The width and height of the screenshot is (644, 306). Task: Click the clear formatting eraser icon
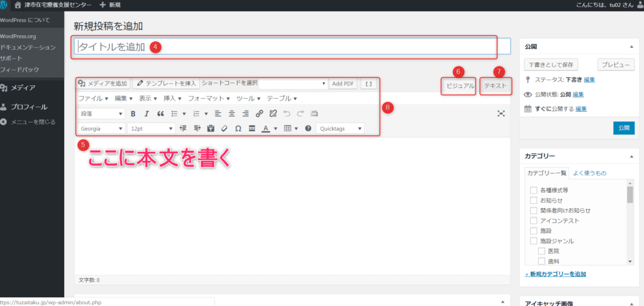pyautogui.click(x=224, y=128)
